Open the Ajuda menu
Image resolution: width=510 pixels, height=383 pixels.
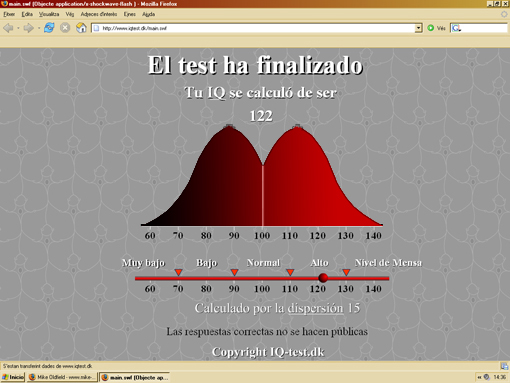coord(148,14)
